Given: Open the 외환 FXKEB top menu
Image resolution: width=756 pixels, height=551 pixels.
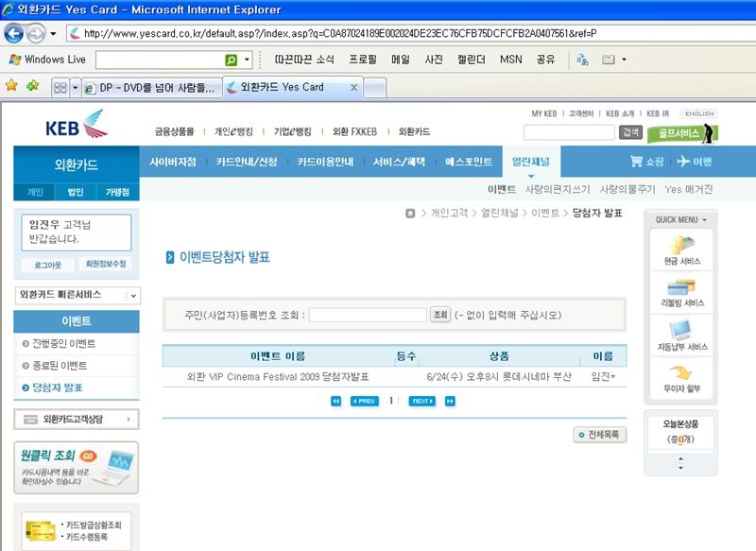Looking at the screenshot, I should pos(355,131).
